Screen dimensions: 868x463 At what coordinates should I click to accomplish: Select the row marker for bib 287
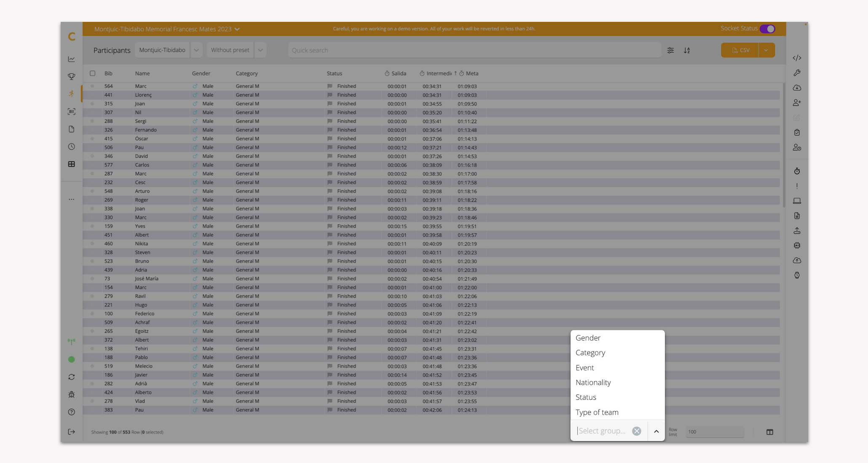coord(92,173)
